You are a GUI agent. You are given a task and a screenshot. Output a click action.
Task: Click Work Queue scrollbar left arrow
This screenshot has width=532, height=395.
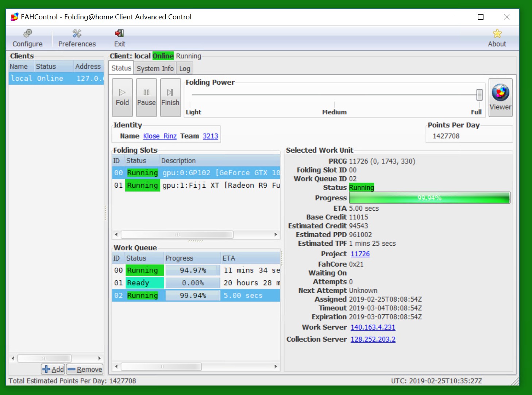click(x=116, y=366)
